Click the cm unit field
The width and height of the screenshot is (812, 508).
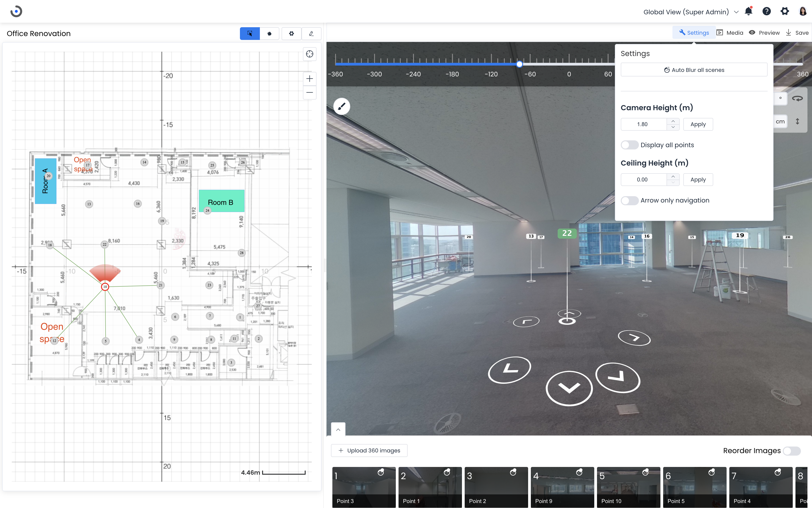click(780, 121)
